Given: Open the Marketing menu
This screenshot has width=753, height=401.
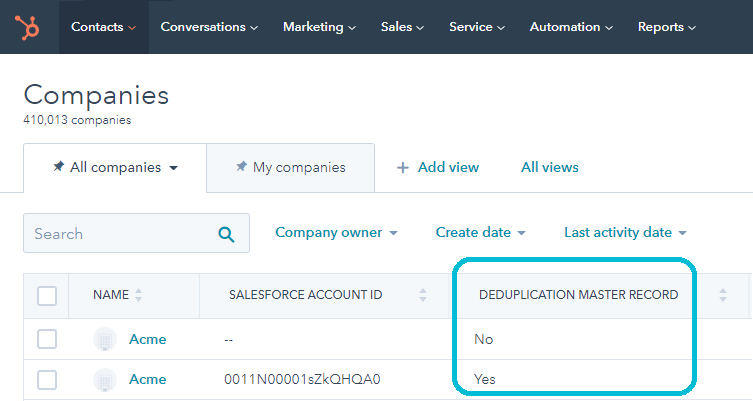Looking at the screenshot, I should click(319, 27).
